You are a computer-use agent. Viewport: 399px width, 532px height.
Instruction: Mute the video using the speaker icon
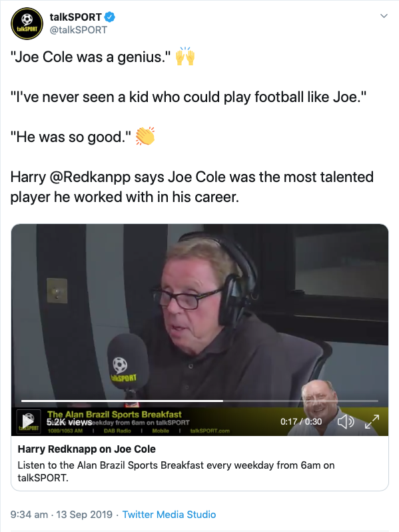point(346,422)
